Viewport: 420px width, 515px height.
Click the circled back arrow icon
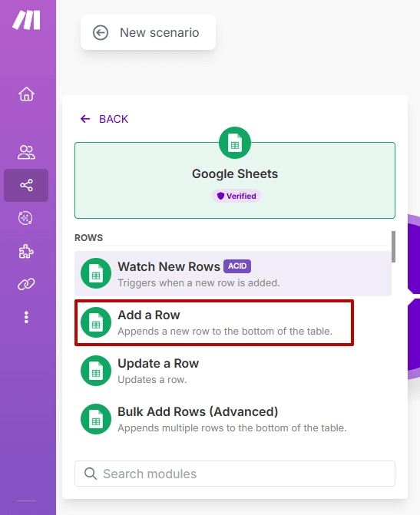click(x=101, y=32)
